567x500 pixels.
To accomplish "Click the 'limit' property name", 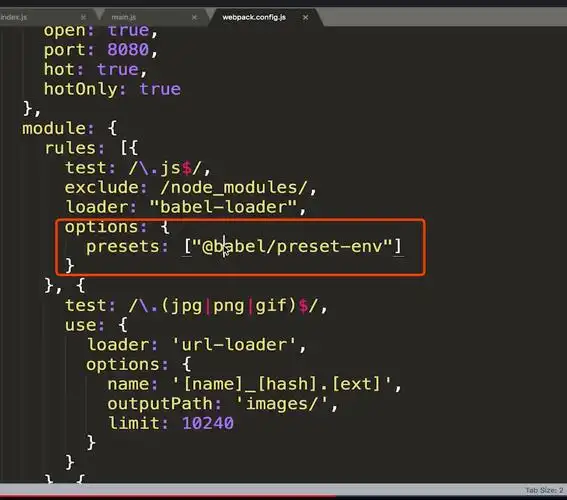I will click(133, 423).
